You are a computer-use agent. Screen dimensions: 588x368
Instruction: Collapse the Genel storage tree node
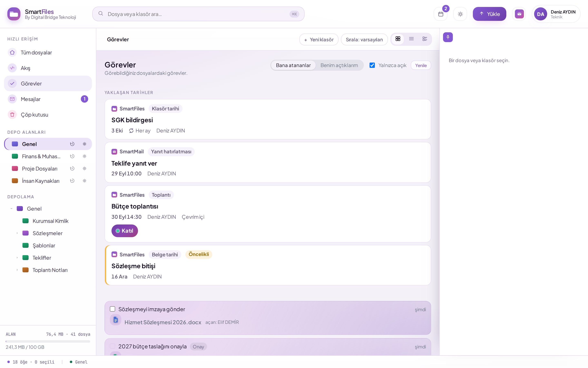[x=11, y=209]
